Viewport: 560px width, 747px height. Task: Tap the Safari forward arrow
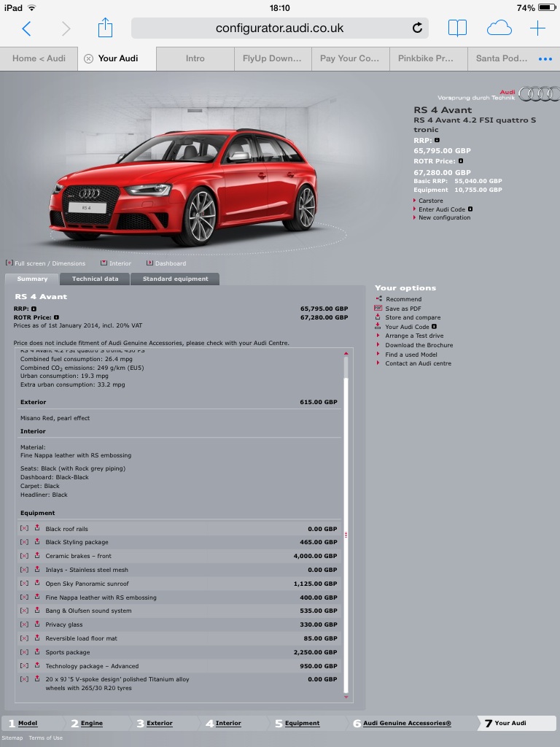pyautogui.click(x=66, y=28)
